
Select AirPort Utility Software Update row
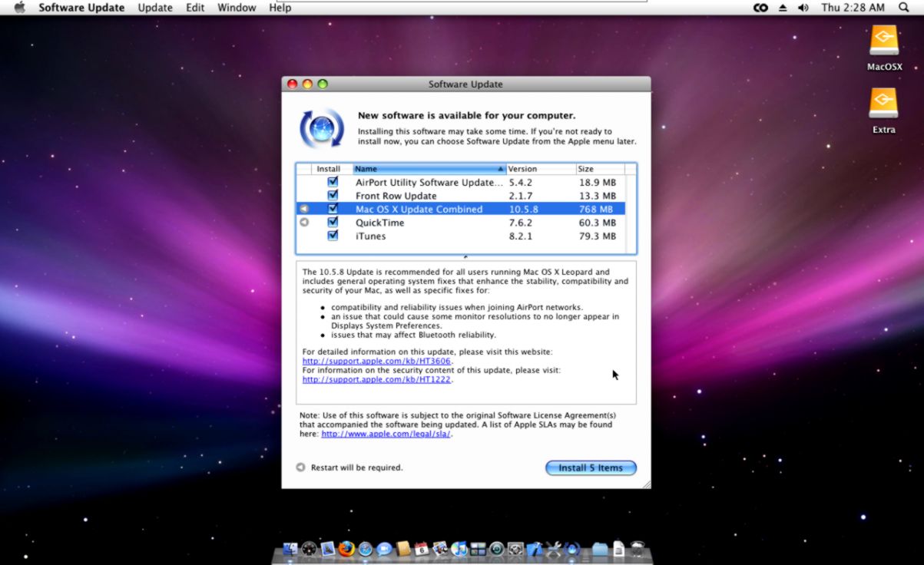point(460,182)
